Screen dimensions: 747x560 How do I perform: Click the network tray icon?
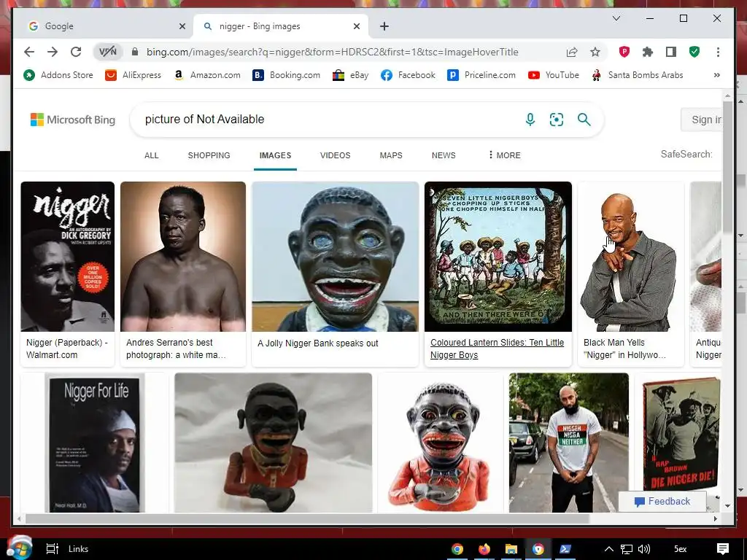click(x=627, y=549)
